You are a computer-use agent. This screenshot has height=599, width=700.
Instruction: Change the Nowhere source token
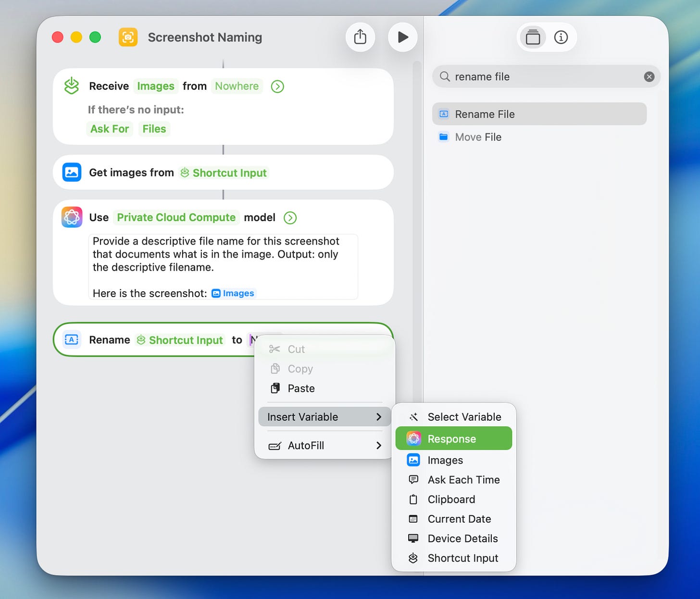pos(237,86)
